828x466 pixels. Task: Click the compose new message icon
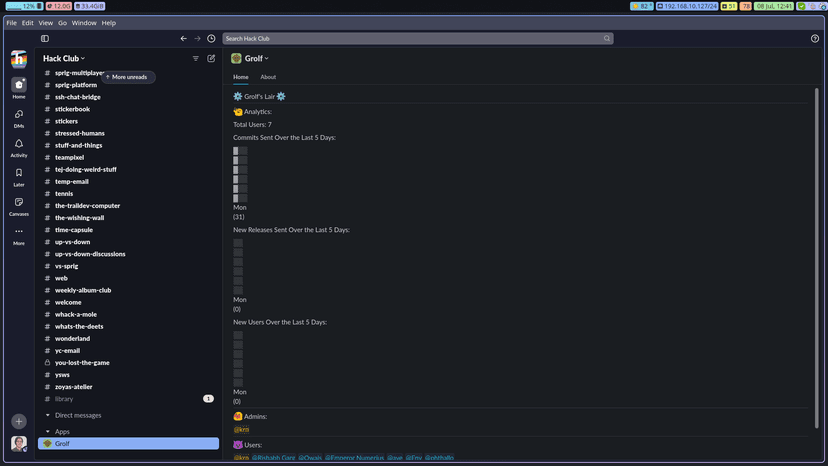(211, 58)
